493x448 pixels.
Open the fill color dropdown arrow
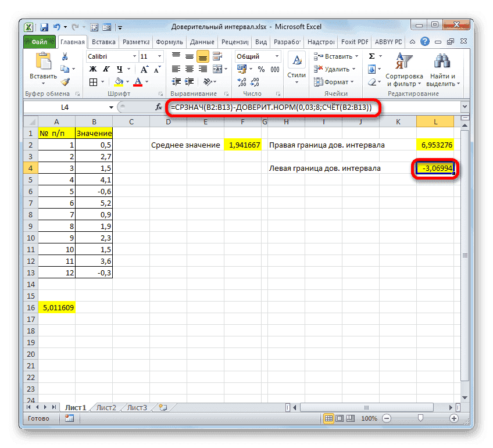(127, 82)
